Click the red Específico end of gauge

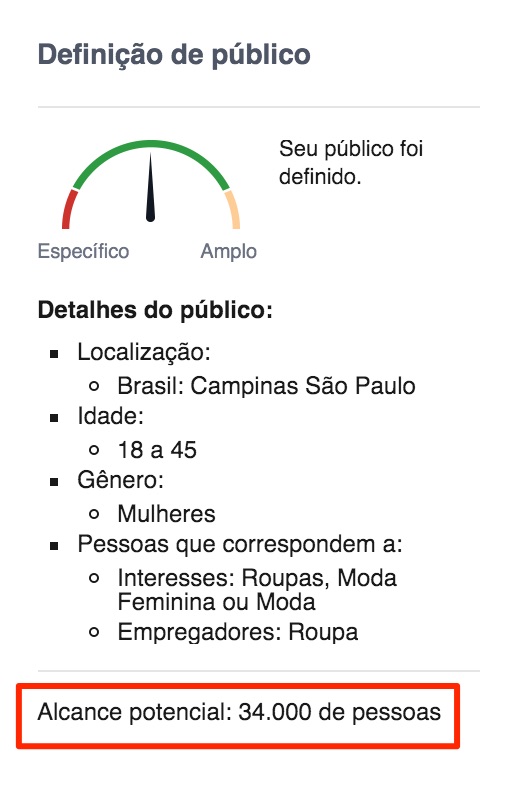(69, 210)
